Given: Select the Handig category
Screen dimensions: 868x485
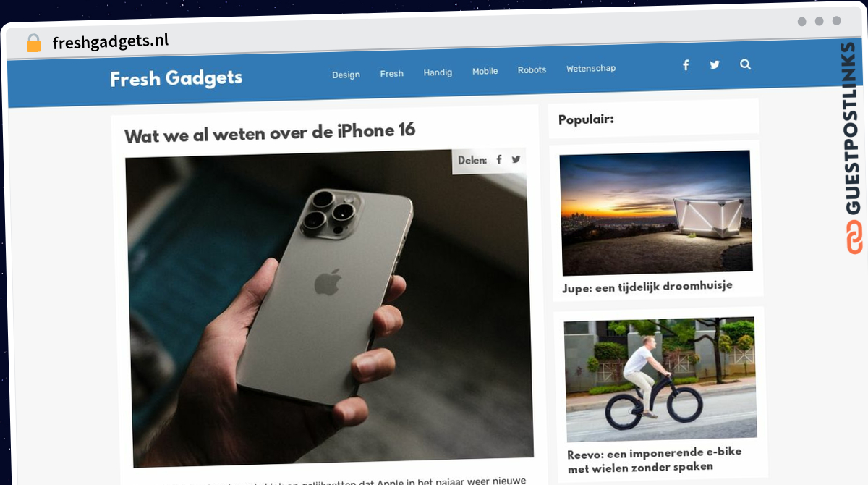Looking at the screenshot, I should click(x=438, y=72).
